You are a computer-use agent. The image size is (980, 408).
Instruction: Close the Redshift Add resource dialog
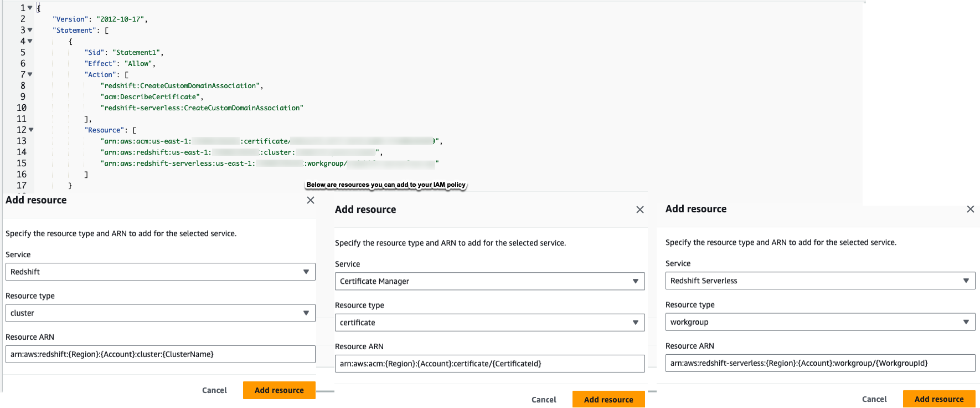(311, 200)
